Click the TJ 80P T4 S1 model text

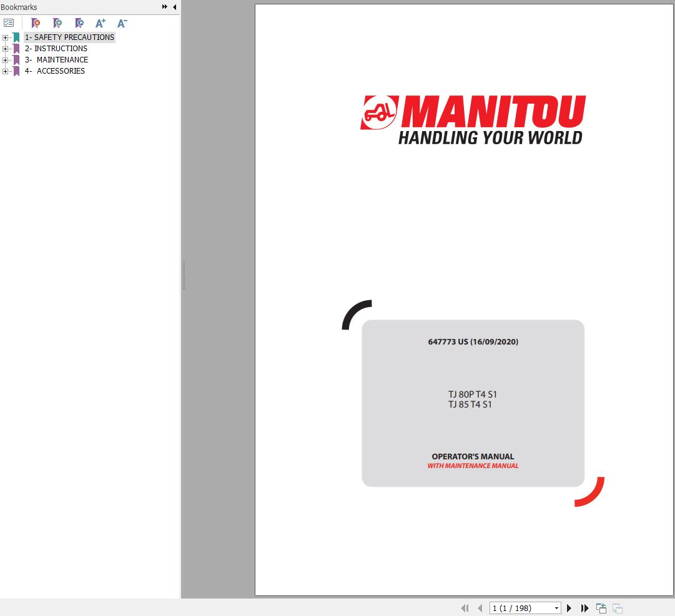(472, 394)
